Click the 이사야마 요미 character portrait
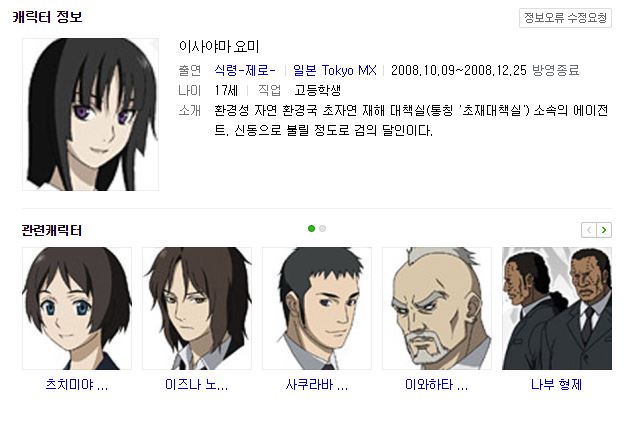Image resolution: width=638 pixels, height=421 pixels. pyautogui.click(x=90, y=114)
